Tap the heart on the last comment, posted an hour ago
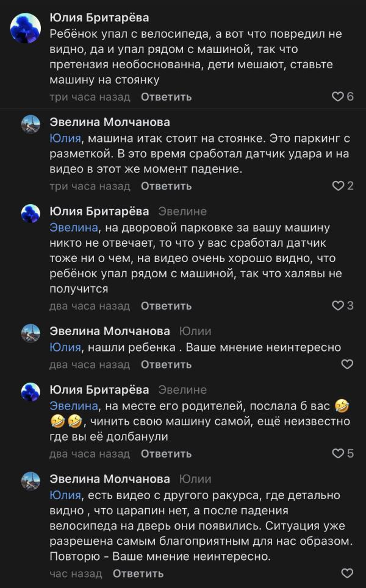Screen dimensions: 366x588 point(347,573)
